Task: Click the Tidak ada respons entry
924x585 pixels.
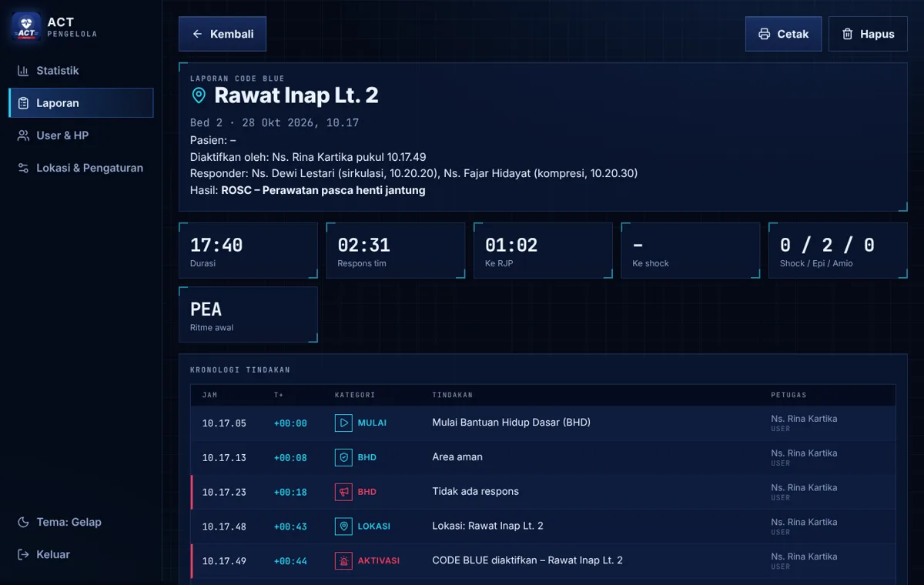Action: coord(476,492)
